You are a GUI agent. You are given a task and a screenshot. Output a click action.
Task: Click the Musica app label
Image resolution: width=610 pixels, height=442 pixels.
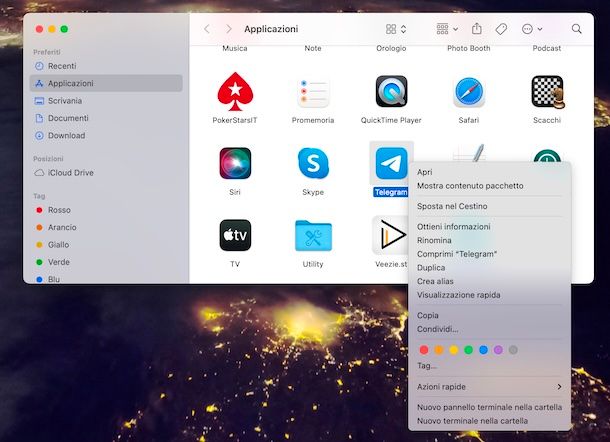point(235,48)
